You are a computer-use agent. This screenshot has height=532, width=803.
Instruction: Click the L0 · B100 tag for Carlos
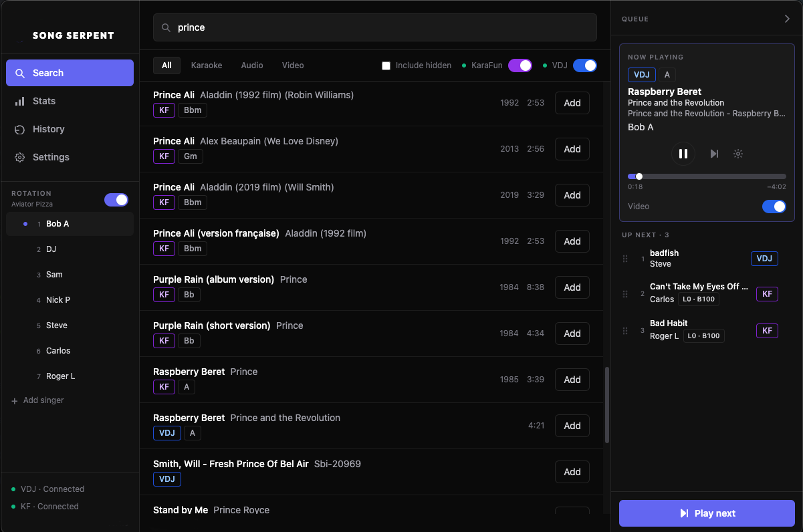pyautogui.click(x=699, y=299)
